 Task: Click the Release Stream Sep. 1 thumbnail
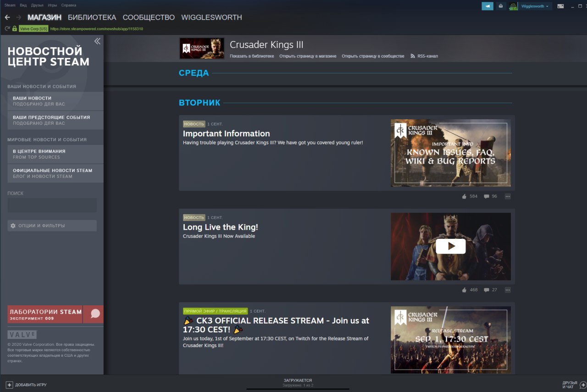point(450,340)
